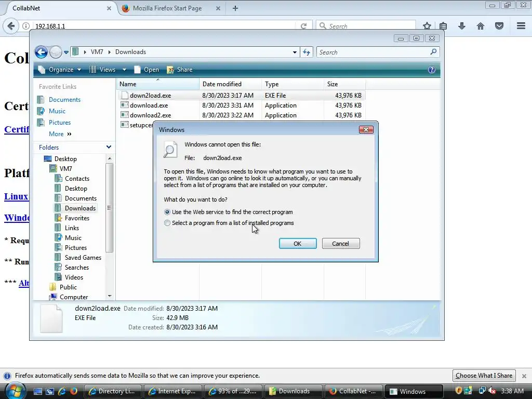Viewport: 532px width, 399px height.
Task: Confirm dialog with OK button
Action: point(298,244)
